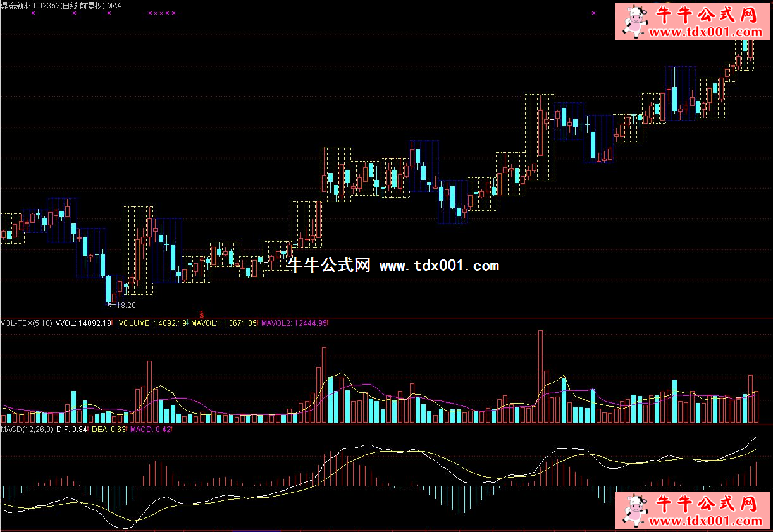Click the white DIF value label

tap(71, 430)
